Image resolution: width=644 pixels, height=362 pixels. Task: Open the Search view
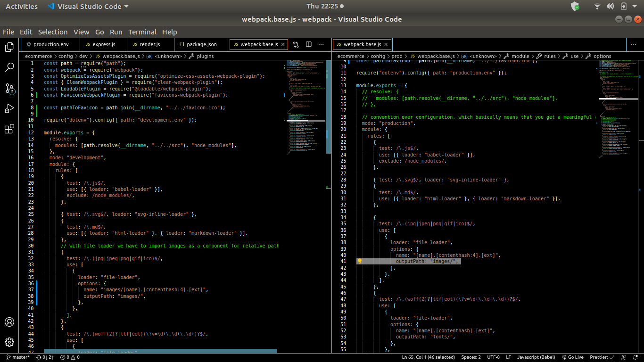coord(9,67)
